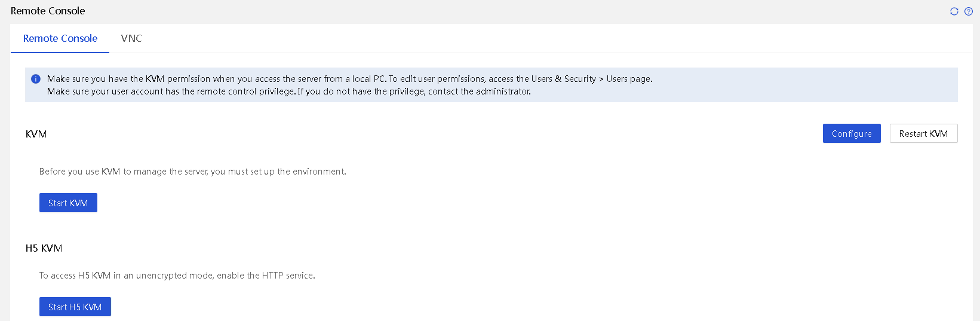Viewport: 980px width, 321px height.
Task: Click the remote control privilege notice line
Action: [x=288, y=91]
